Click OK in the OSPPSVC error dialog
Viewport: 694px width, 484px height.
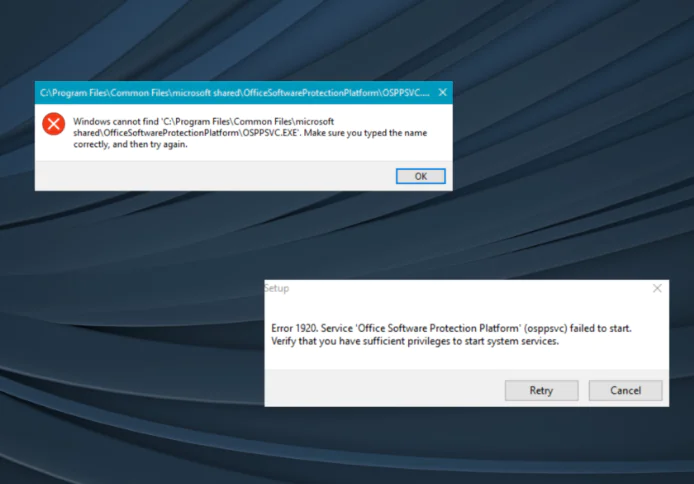pos(420,176)
